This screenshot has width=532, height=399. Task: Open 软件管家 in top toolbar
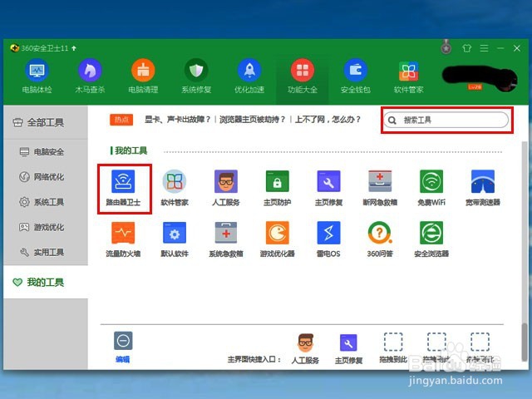point(408,76)
